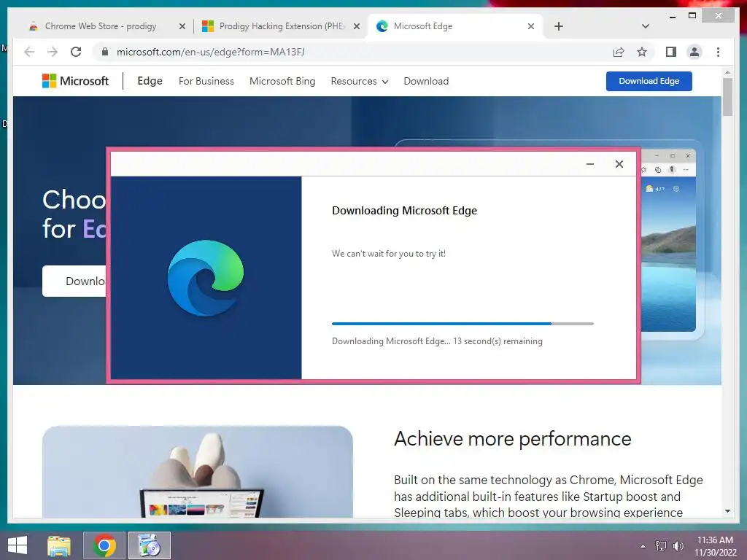Image resolution: width=747 pixels, height=560 pixels.
Task: Click the Chrome taskbar icon
Action: [x=104, y=545]
